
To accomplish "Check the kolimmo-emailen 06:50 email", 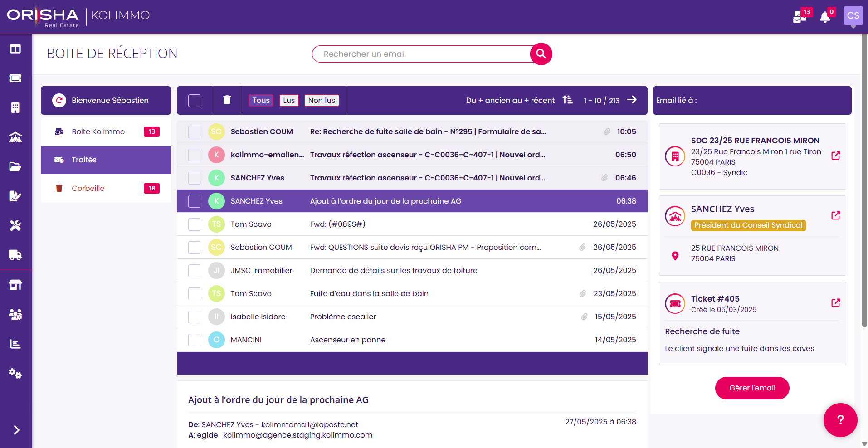I will click(x=194, y=155).
